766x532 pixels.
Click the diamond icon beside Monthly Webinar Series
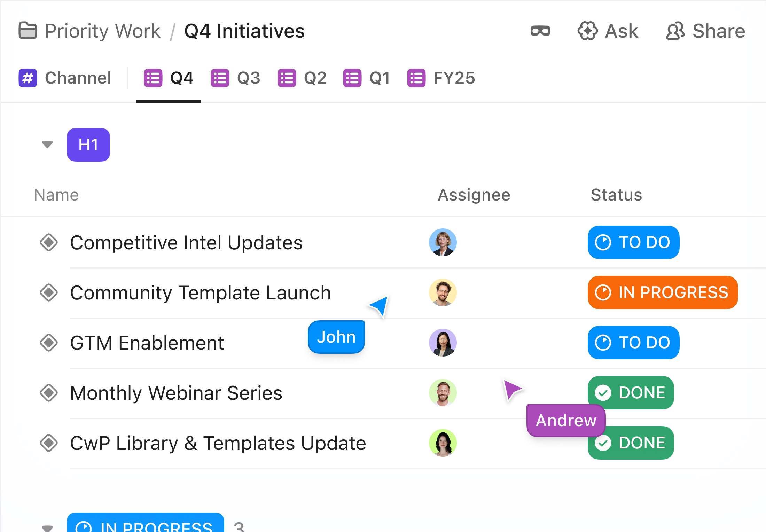(x=49, y=393)
